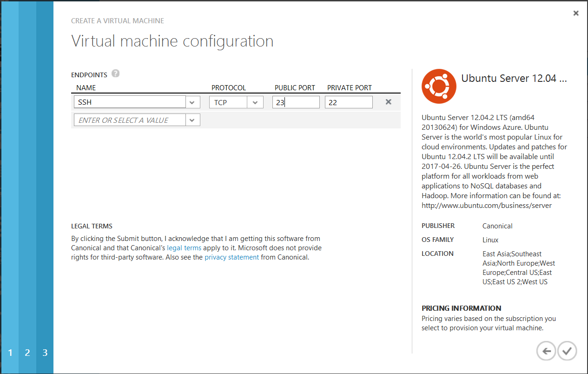The width and height of the screenshot is (588, 374).
Task: Open Canonical's legal terms link
Action: 184,248
